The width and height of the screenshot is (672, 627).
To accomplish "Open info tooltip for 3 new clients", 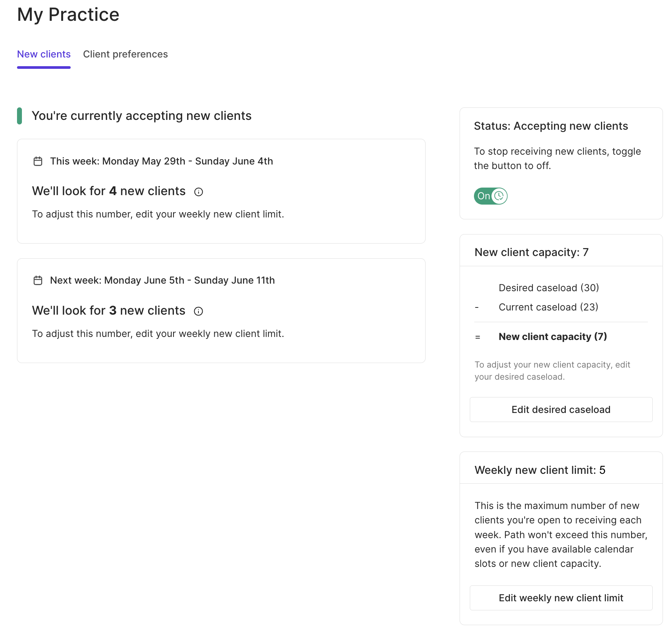I will [198, 311].
